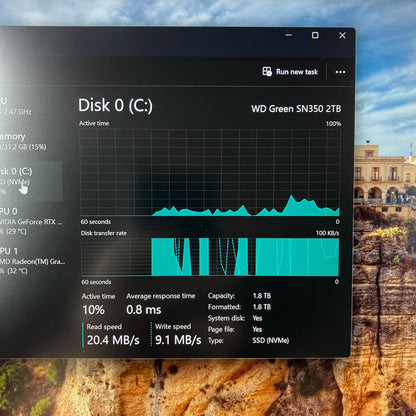Select Disk 0 (C:) in the sidebar
The width and height of the screenshot is (416, 416).
(x=31, y=181)
